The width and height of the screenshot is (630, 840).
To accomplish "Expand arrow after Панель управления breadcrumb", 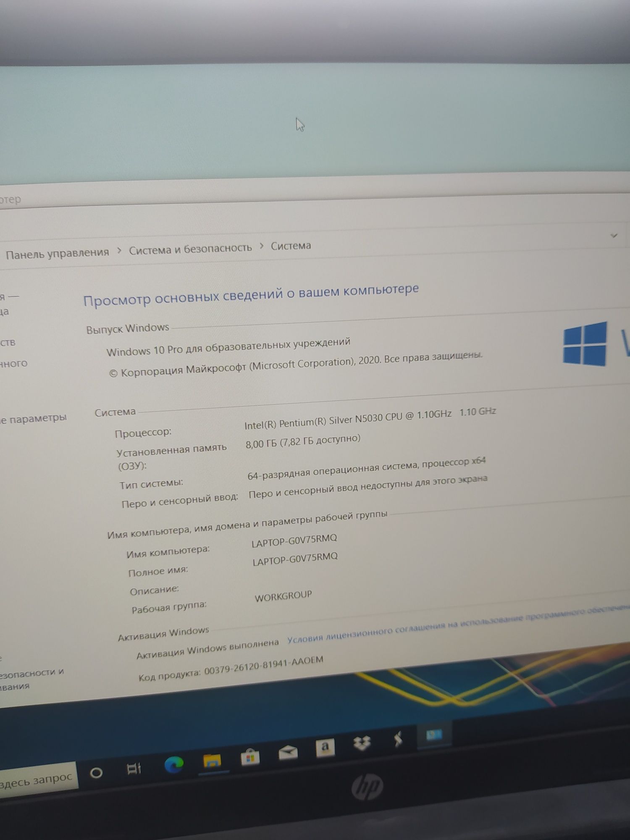I will [119, 251].
